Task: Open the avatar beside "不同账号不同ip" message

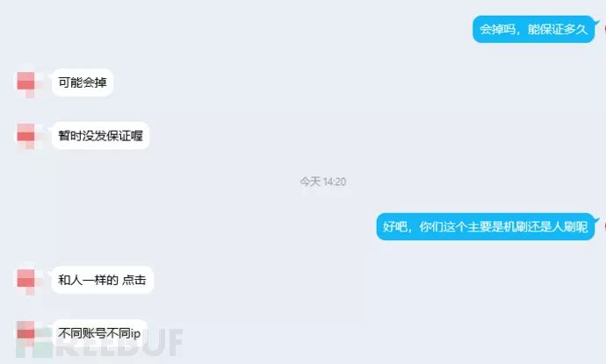Action: (x=25, y=332)
